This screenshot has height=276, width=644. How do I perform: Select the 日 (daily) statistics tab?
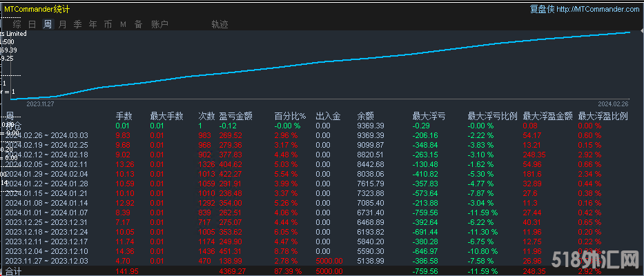pyautogui.click(x=32, y=24)
